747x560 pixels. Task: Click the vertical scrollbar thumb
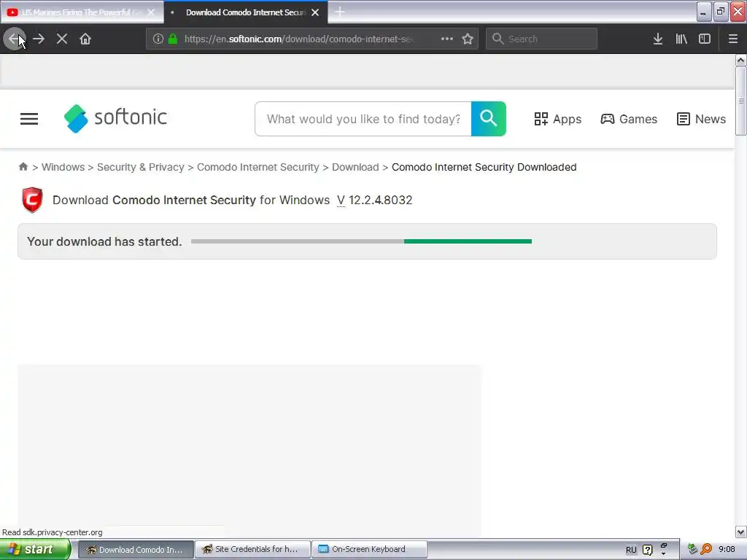(x=740, y=101)
